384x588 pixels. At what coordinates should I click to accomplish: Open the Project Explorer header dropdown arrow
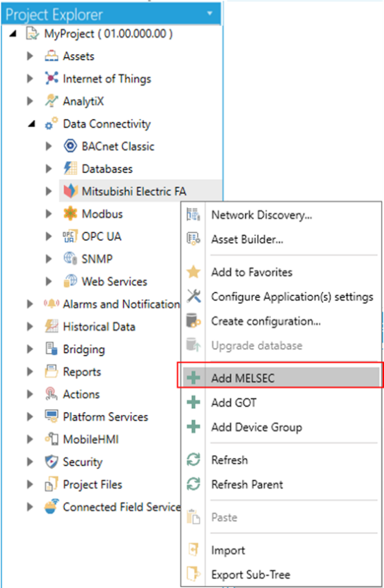210,13
